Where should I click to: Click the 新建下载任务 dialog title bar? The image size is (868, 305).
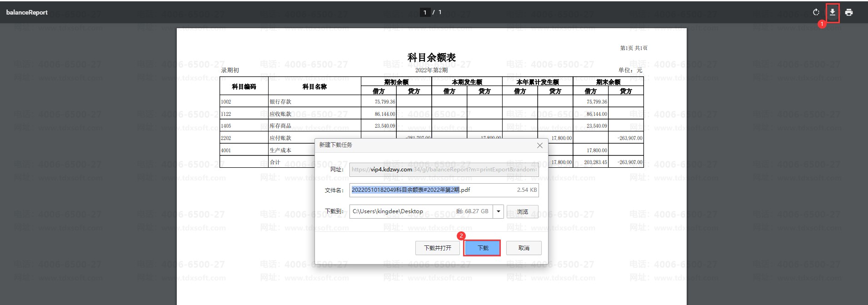click(x=409, y=145)
